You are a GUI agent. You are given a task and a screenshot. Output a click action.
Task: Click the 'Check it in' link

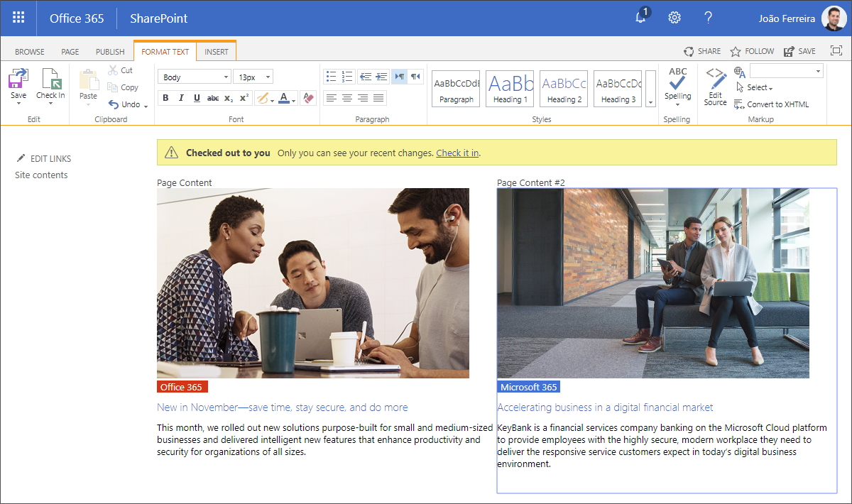click(x=457, y=153)
